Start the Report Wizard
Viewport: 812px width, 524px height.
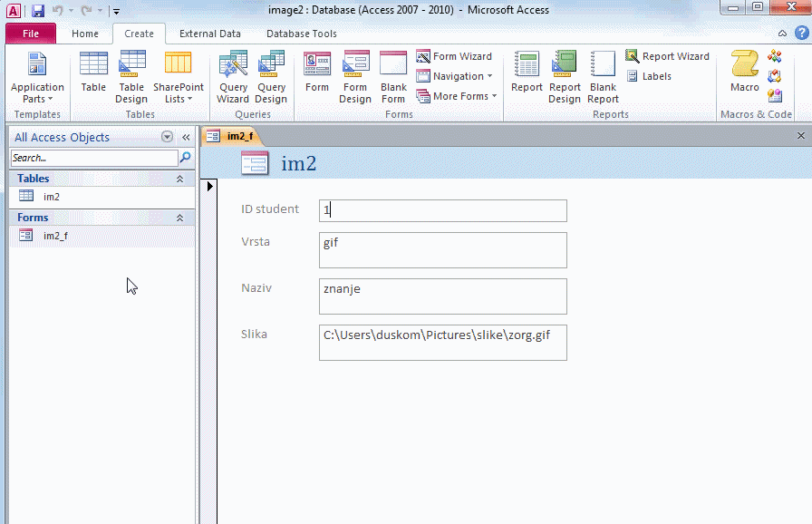[x=667, y=56]
